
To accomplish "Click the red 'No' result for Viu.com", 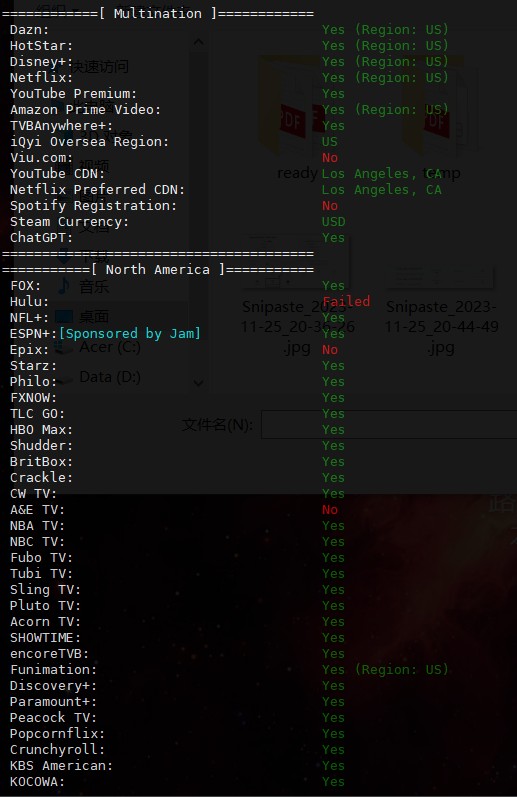I will 329,158.
